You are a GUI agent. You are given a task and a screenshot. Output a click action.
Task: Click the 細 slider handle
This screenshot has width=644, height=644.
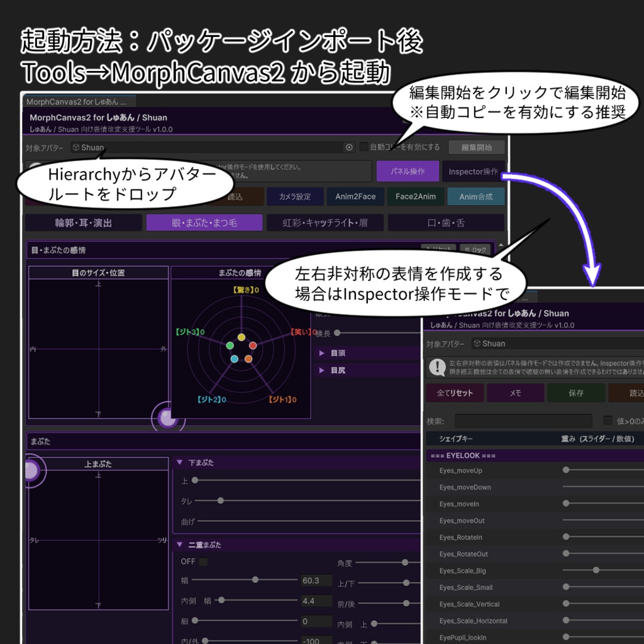195,620
